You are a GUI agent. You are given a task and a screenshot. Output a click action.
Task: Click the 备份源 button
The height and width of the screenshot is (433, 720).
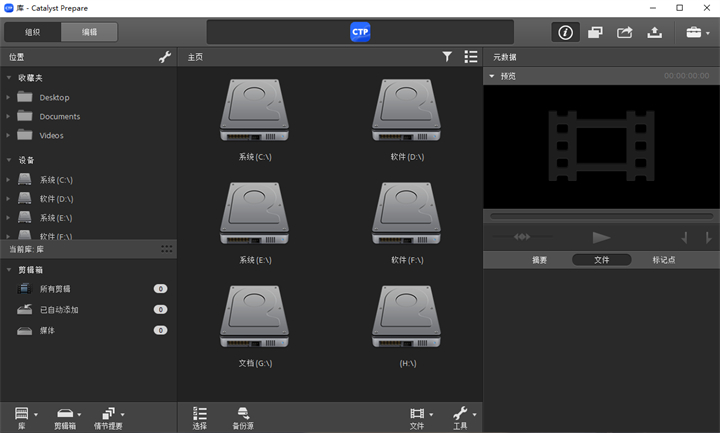pyautogui.click(x=243, y=418)
